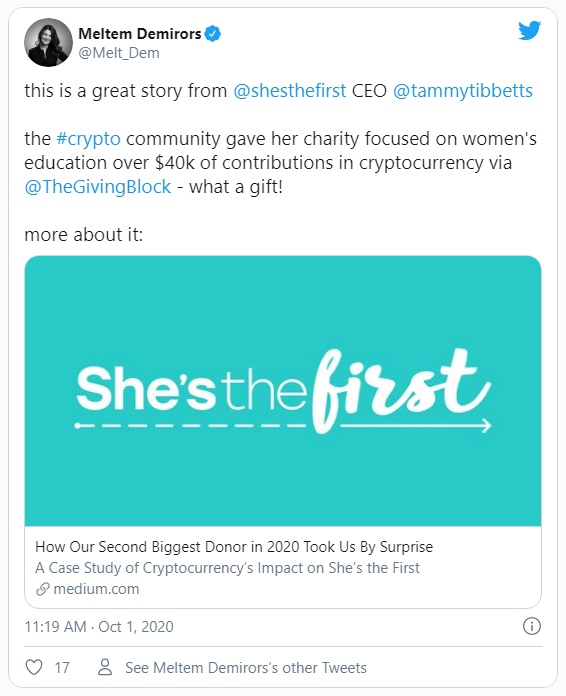The width and height of the screenshot is (566, 696).
Task: Open article titled How Our Second Biggest Donor
Action: (x=234, y=547)
